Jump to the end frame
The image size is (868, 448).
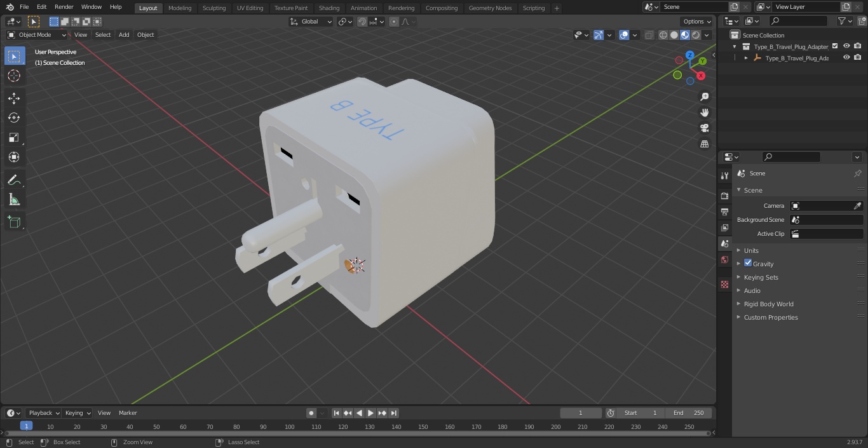point(393,413)
